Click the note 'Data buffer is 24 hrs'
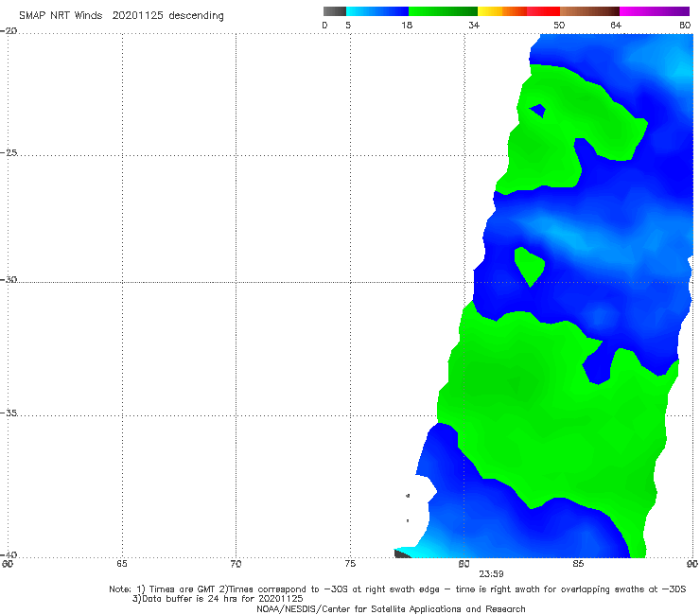 pos(190,599)
